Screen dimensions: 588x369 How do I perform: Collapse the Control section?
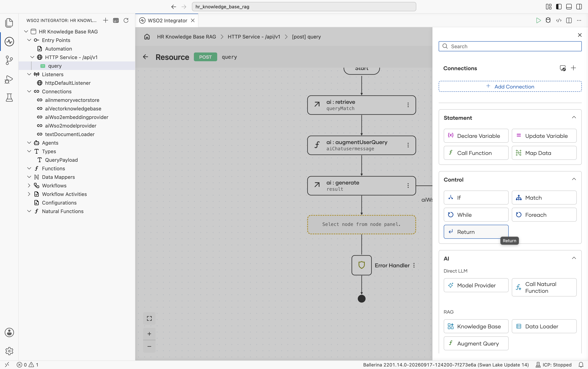pos(574,179)
